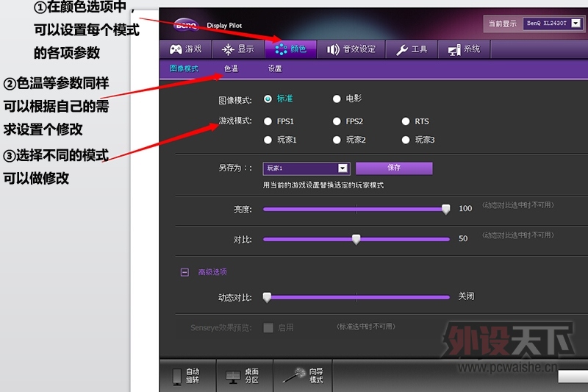Screen dimensions: 588x392
Task: Click the 颜色 color palette icon
Action: [281, 49]
